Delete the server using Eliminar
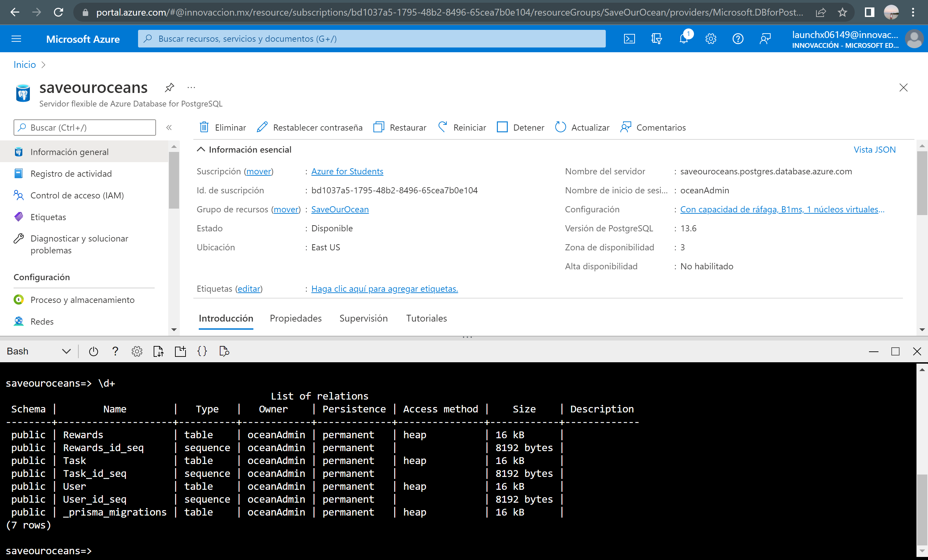Image resolution: width=928 pixels, height=560 pixels. (x=222, y=127)
